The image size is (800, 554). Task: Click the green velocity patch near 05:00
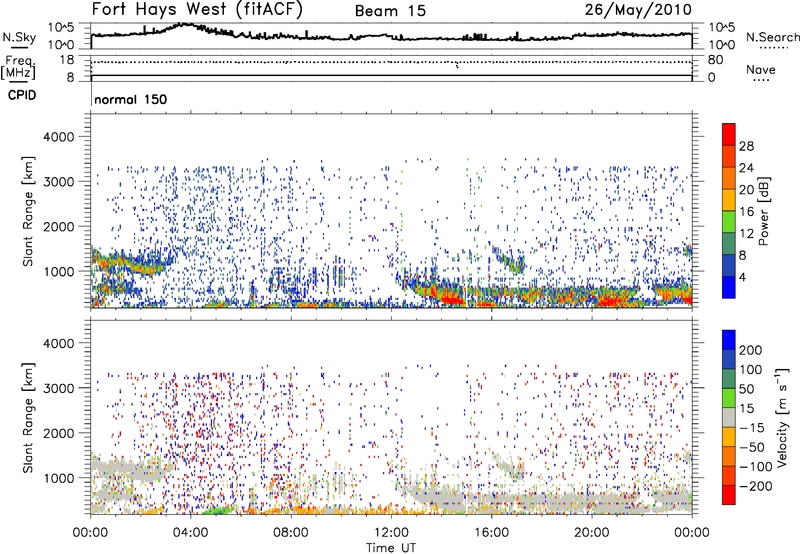(x=217, y=509)
